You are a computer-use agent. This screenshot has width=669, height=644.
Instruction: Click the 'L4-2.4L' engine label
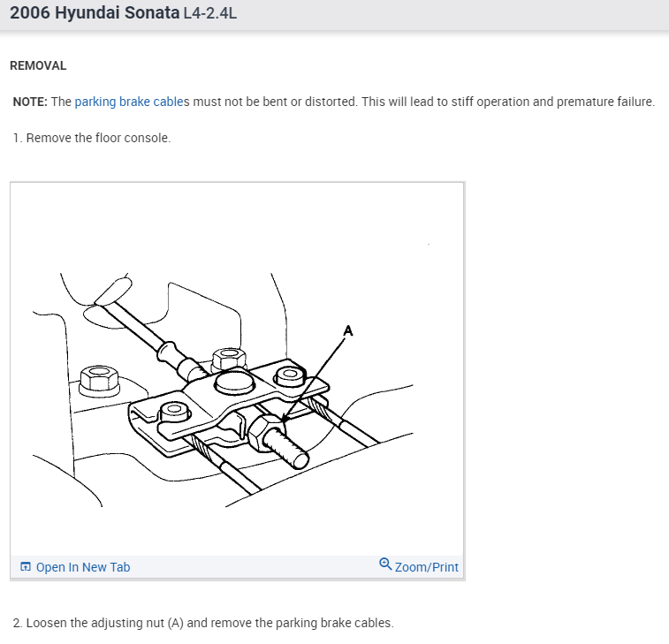(210, 13)
